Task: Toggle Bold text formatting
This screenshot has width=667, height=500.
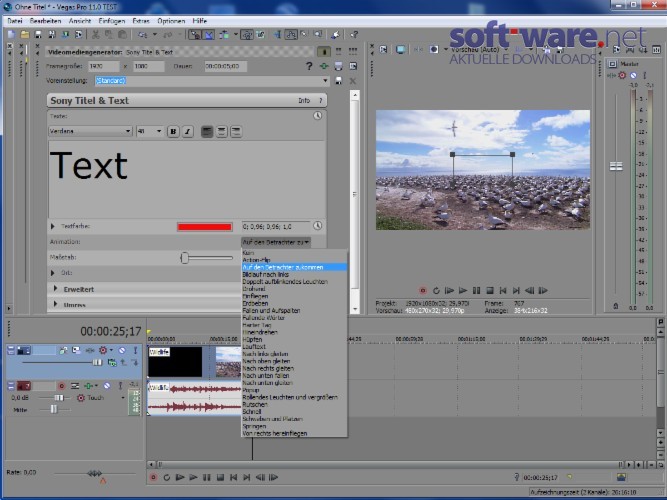Action: [x=173, y=131]
